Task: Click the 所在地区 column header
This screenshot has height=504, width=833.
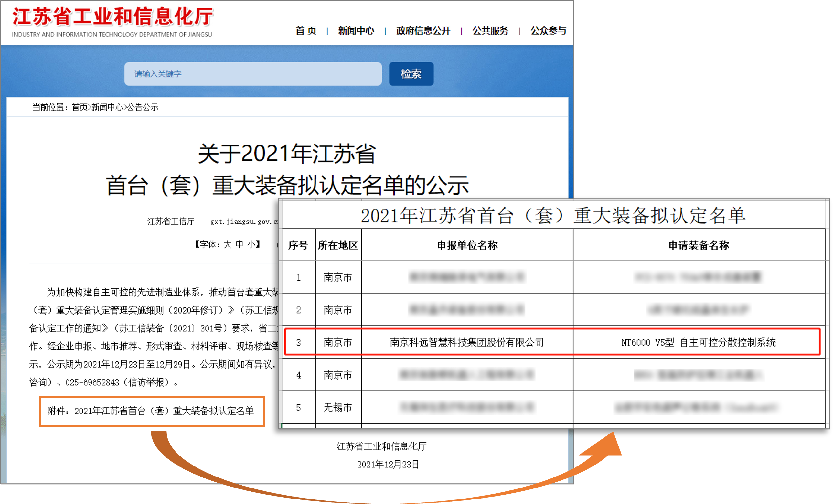Action: tap(338, 245)
